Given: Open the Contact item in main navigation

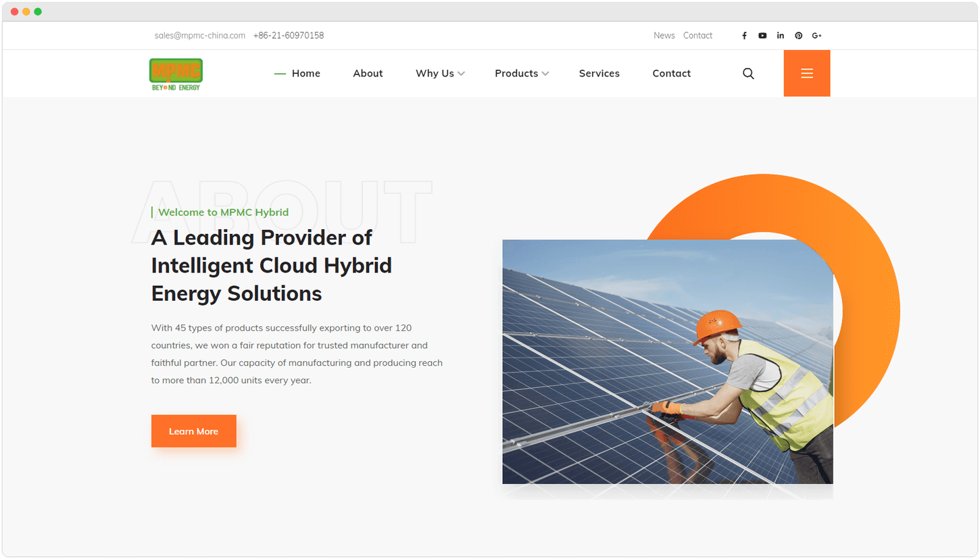Looking at the screenshot, I should point(671,74).
